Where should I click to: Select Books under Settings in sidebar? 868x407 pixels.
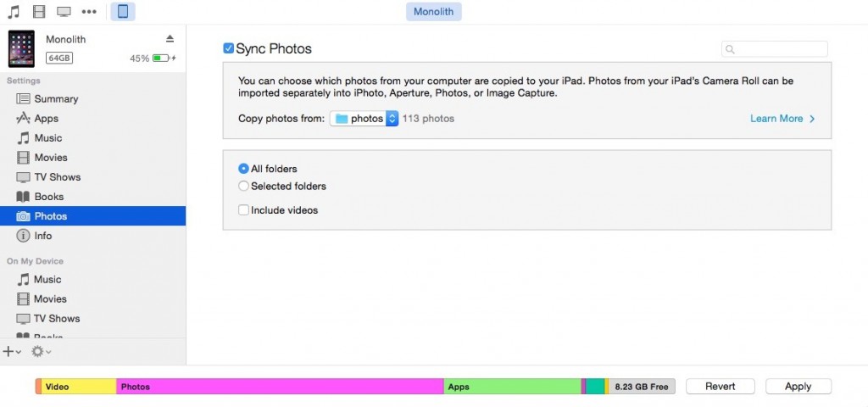pos(49,197)
